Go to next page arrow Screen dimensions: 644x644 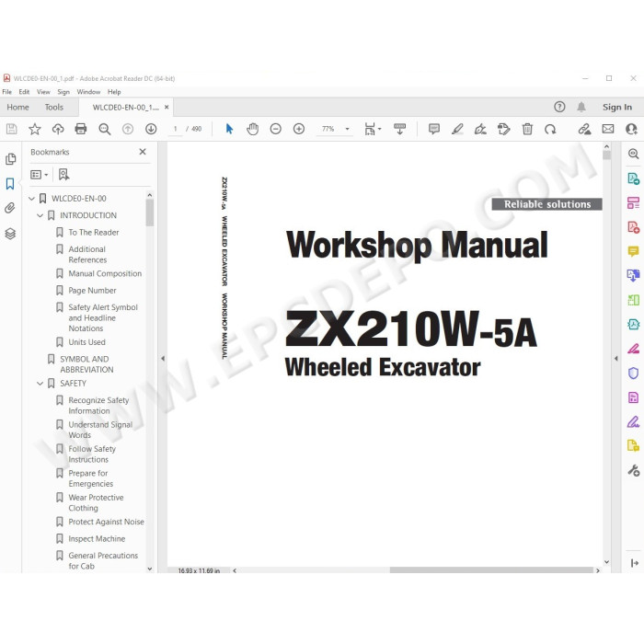tap(151, 129)
